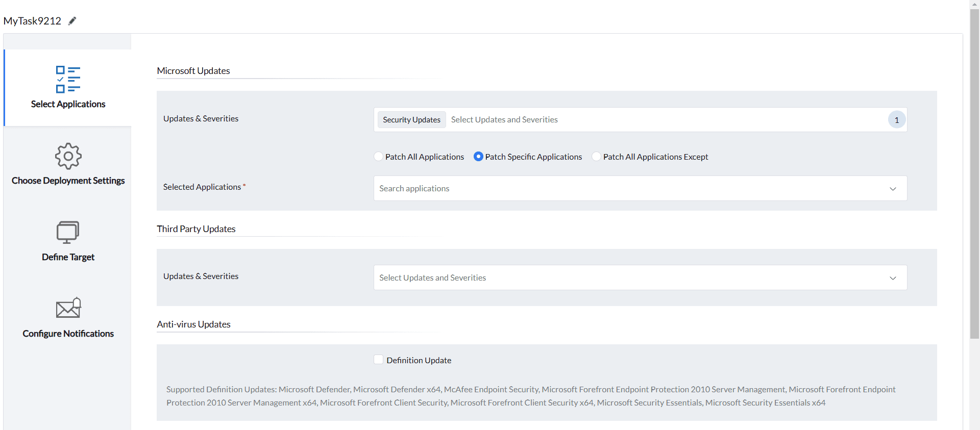980x430 pixels.
Task: Select the Patch All Applications radio
Action: coord(378,157)
